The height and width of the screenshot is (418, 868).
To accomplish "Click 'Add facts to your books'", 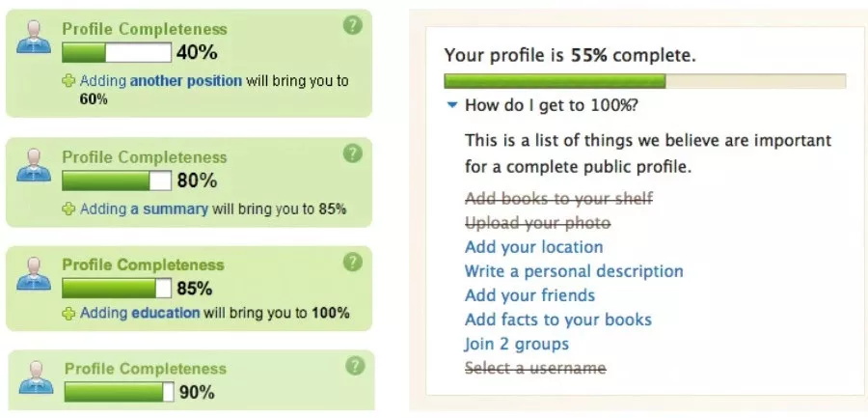I will click(557, 320).
